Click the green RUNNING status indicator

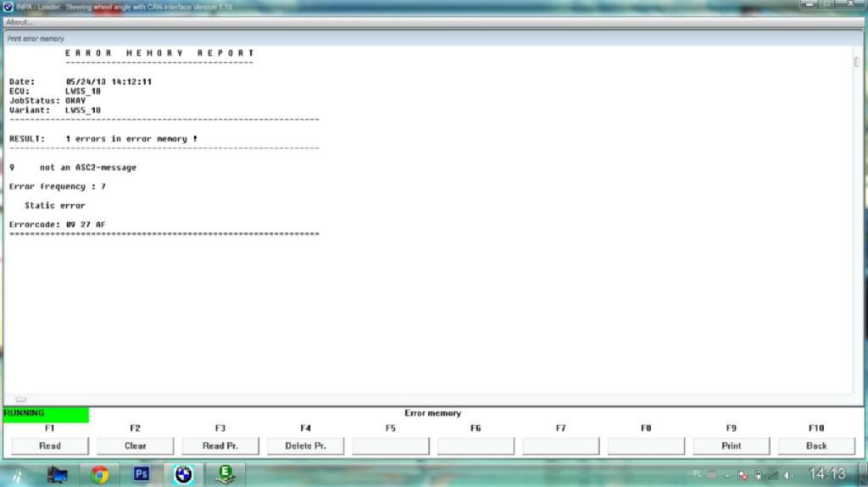[x=46, y=413]
